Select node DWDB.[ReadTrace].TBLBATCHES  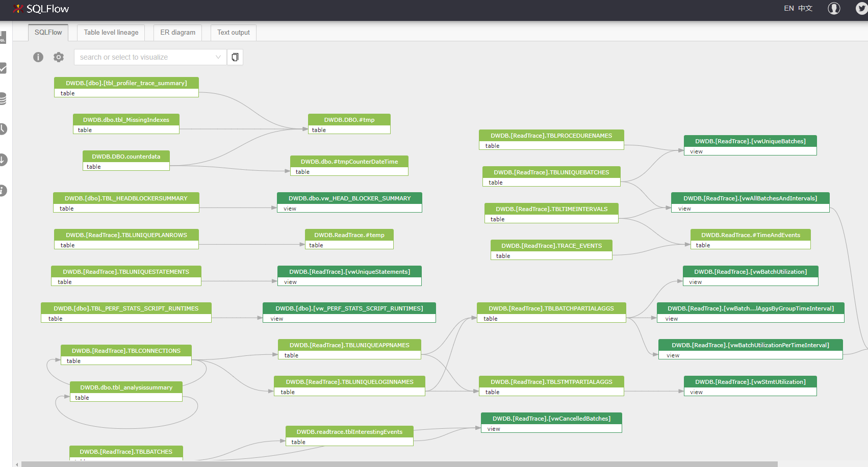[x=126, y=452]
